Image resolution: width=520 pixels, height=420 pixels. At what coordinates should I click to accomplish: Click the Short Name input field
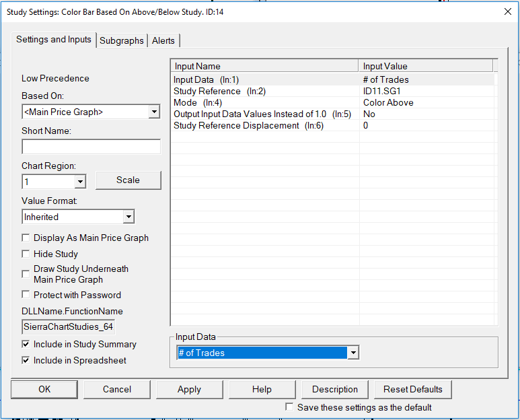pos(91,147)
